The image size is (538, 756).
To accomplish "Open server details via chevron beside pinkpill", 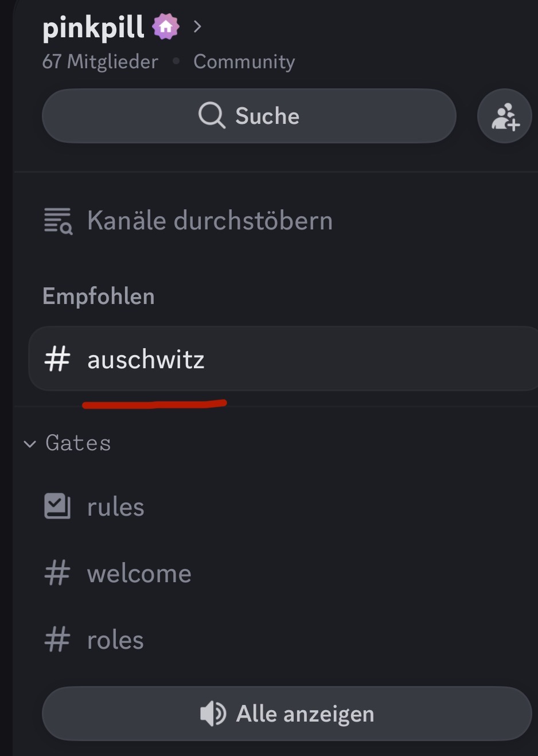I will click(x=197, y=27).
